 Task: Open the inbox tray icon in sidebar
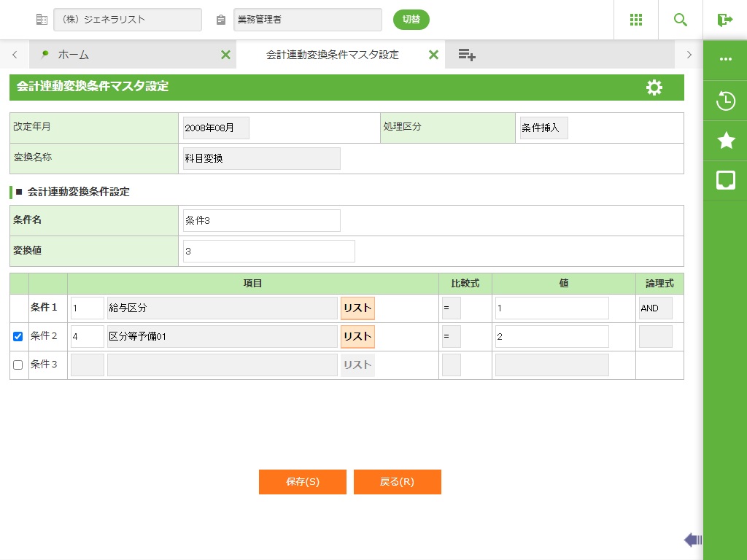726,180
